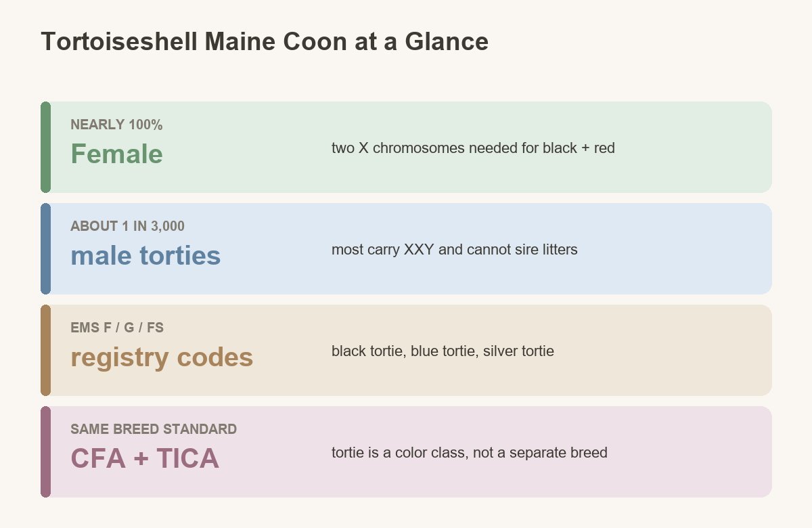
Task: Select the blue accent bar on the male torties card
Action: point(45,248)
